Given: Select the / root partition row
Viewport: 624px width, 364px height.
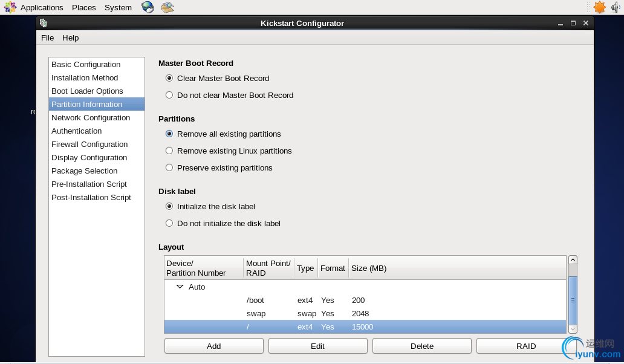Looking at the screenshot, I should 365,327.
